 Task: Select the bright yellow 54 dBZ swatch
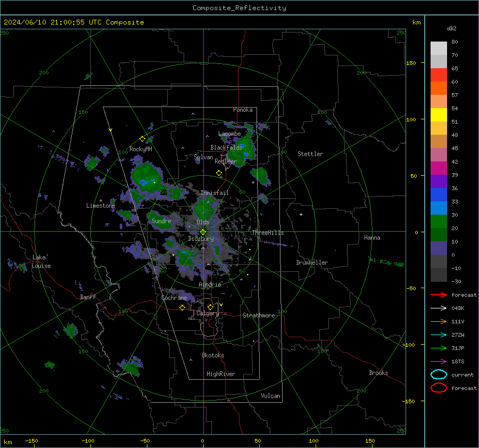(439, 115)
